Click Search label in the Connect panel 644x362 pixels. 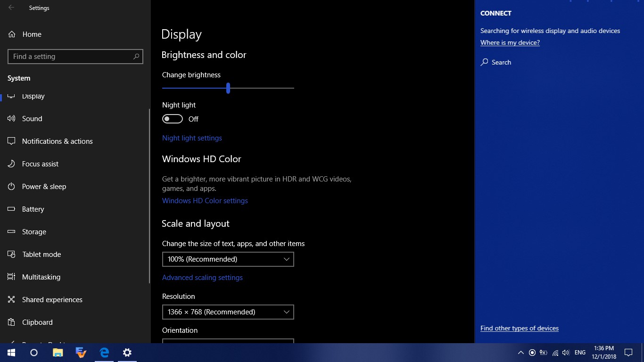(x=501, y=62)
